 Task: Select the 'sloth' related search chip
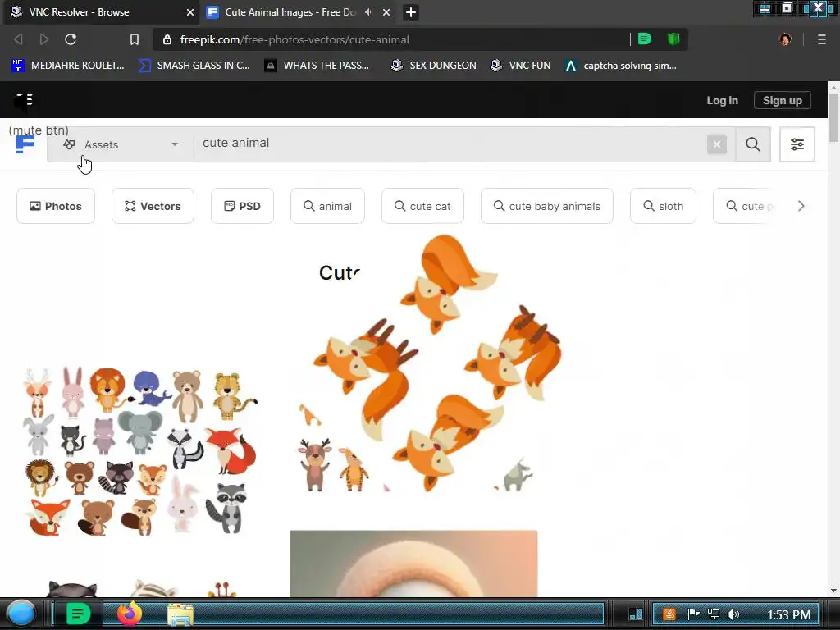point(663,206)
